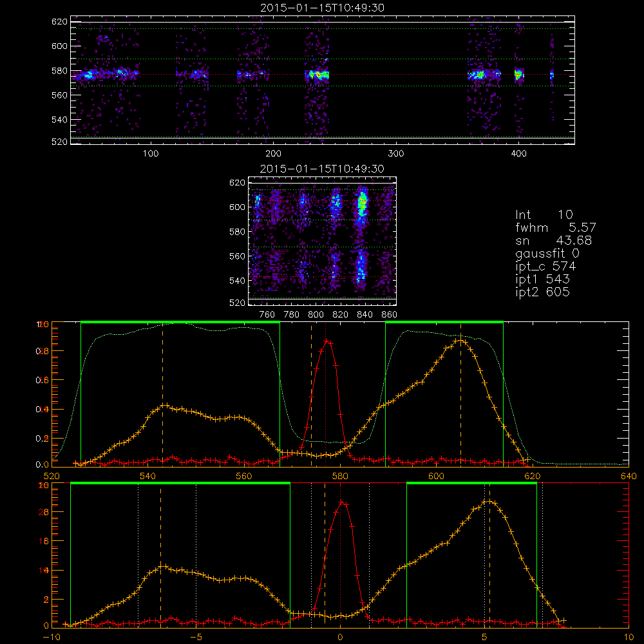The height and width of the screenshot is (644, 644).
Task: Click x-axis label 760 of small spectrogram
Action: pos(267,315)
